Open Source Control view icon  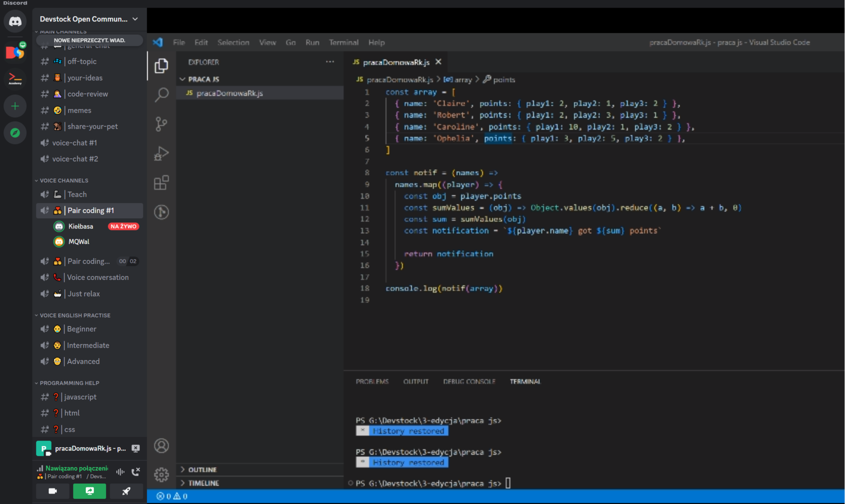(x=162, y=124)
